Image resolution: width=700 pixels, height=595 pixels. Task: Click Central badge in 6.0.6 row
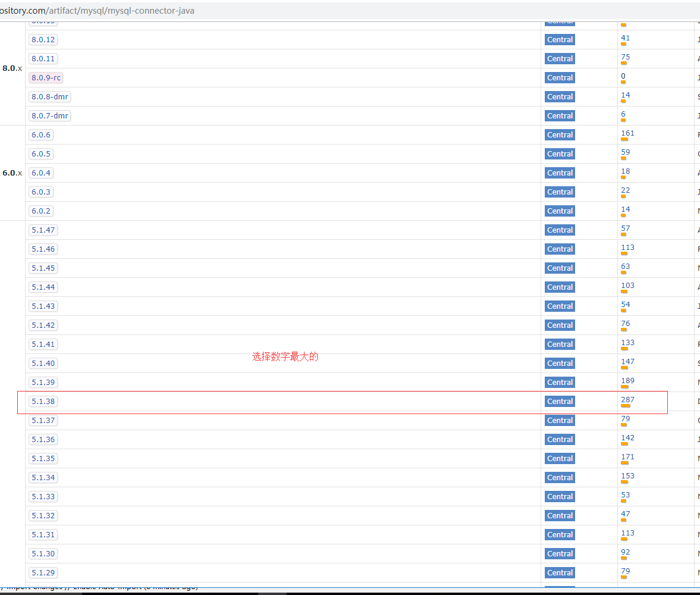point(560,135)
